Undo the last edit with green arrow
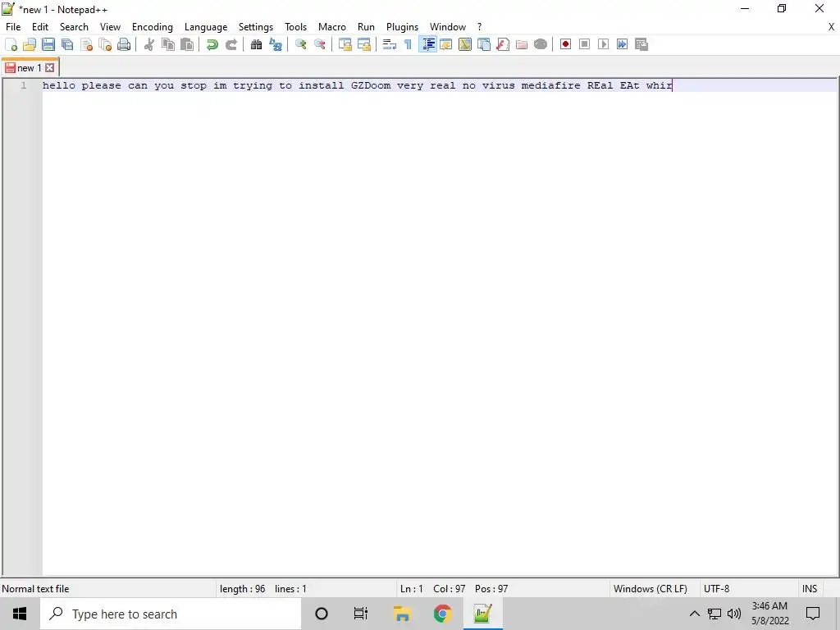The width and height of the screenshot is (840, 630). pos(212,44)
